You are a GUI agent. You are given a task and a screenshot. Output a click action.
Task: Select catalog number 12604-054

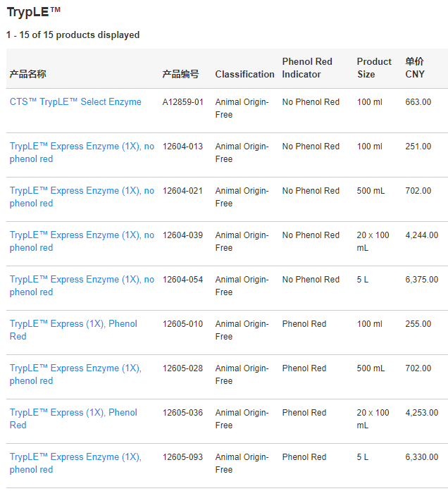click(x=182, y=280)
